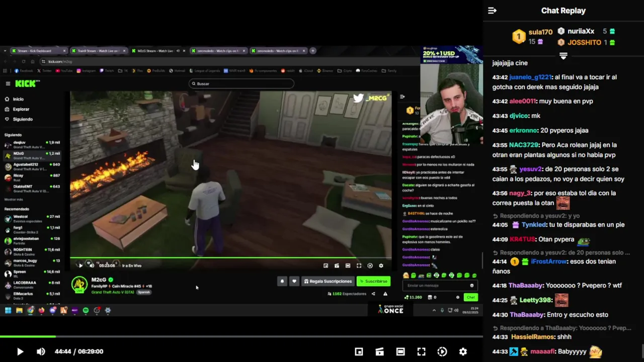Click report warning triangle icon
Viewport: 644px width, 362px height.
(385, 294)
